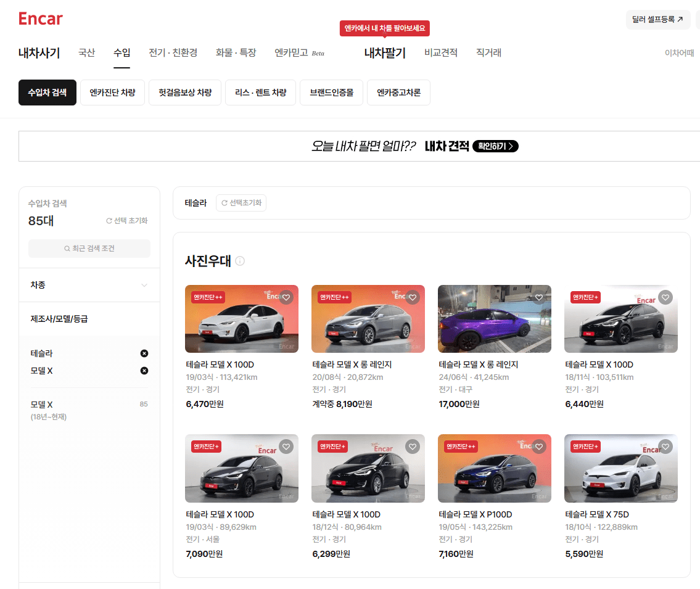This screenshot has height=589, width=700.
Task: Favorite the 6,299만원 모델 X 100D
Action: pyautogui.click(x=413, y=447)
